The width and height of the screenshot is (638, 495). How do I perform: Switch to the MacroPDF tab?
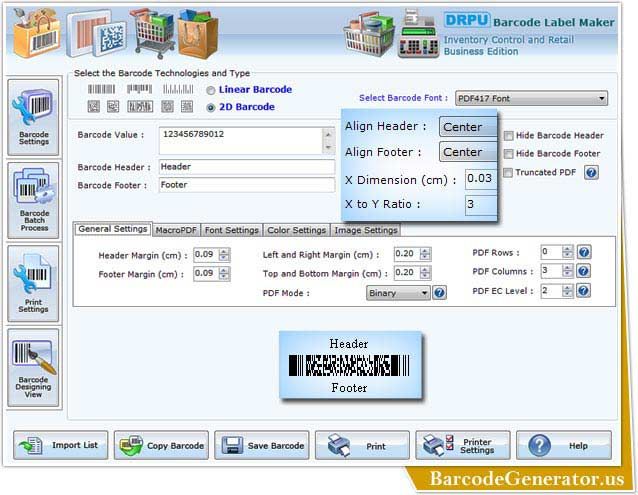click(176, 230)
